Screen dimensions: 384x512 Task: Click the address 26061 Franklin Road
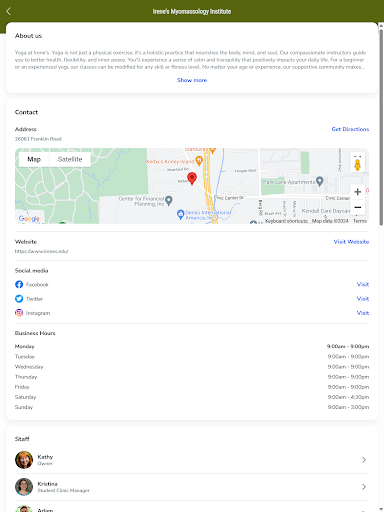(x=38, y=139)
